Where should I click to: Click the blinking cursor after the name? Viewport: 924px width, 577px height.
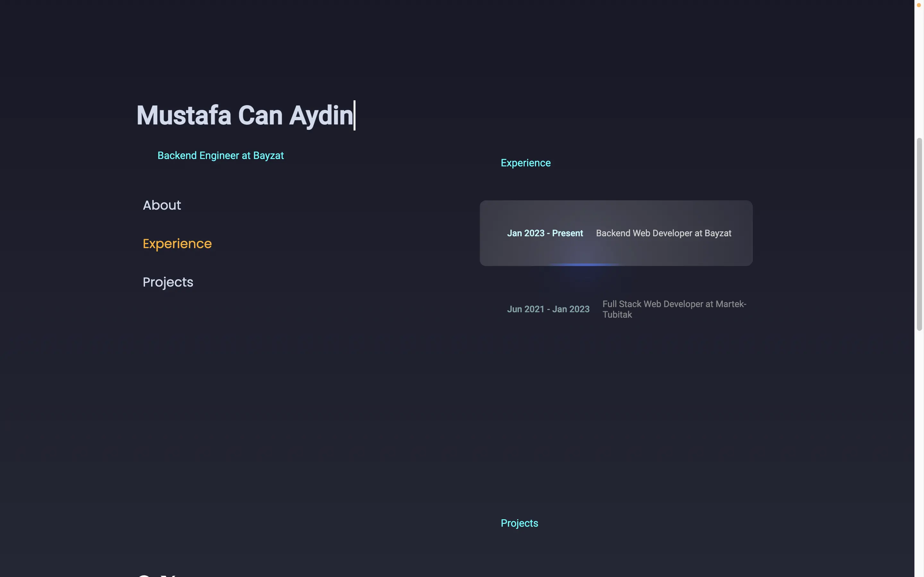(x=355, y=115)
